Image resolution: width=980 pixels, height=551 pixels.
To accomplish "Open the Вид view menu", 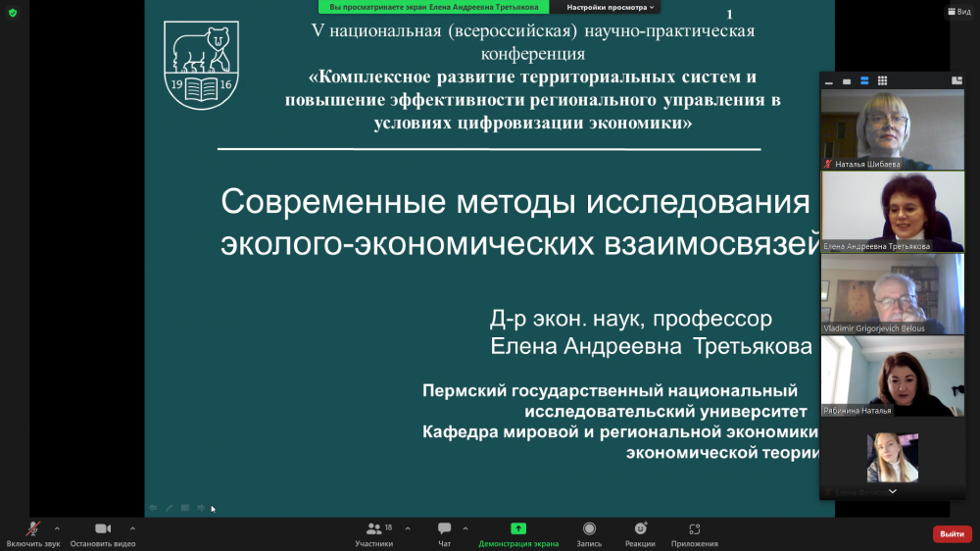I will tap(958, 12).
